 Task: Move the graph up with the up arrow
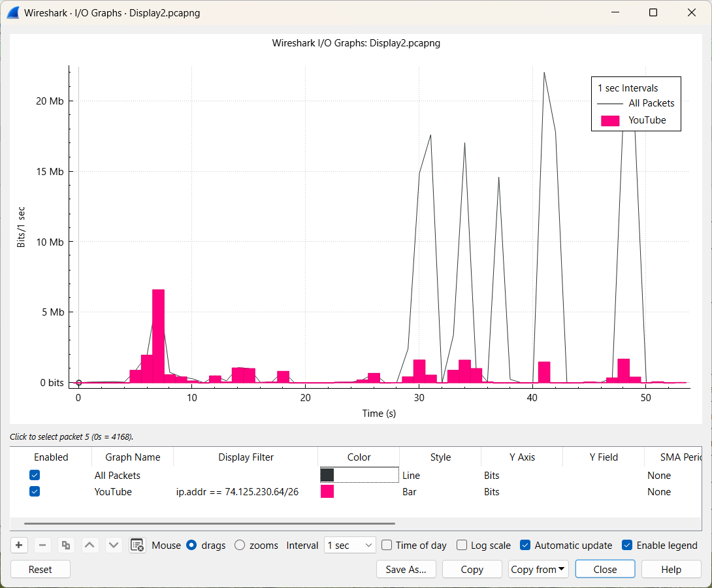click(x=90, y=546)
